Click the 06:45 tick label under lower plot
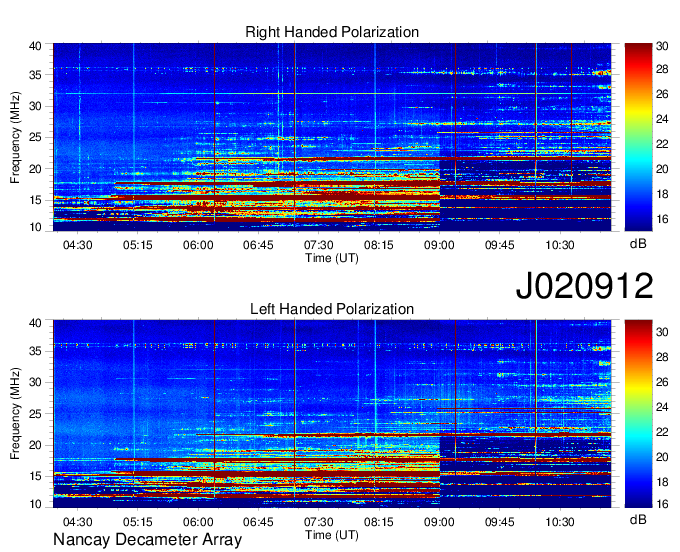The image size is (680, 552). click(x=258, y=522)
